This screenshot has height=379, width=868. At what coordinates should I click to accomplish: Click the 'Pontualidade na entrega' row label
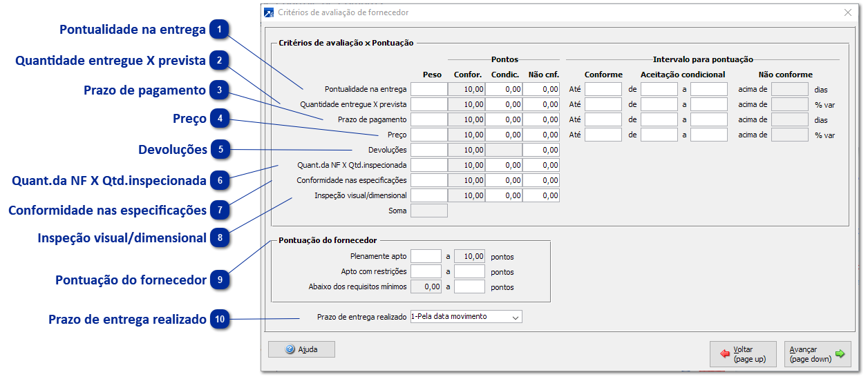[x=366, y=89]
